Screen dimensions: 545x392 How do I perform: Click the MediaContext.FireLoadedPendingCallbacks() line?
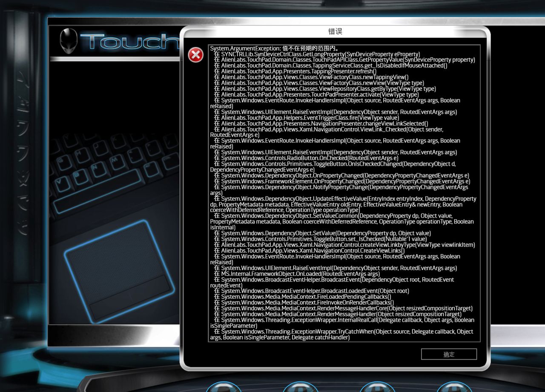pyautogui.click(x=302, y=297)
